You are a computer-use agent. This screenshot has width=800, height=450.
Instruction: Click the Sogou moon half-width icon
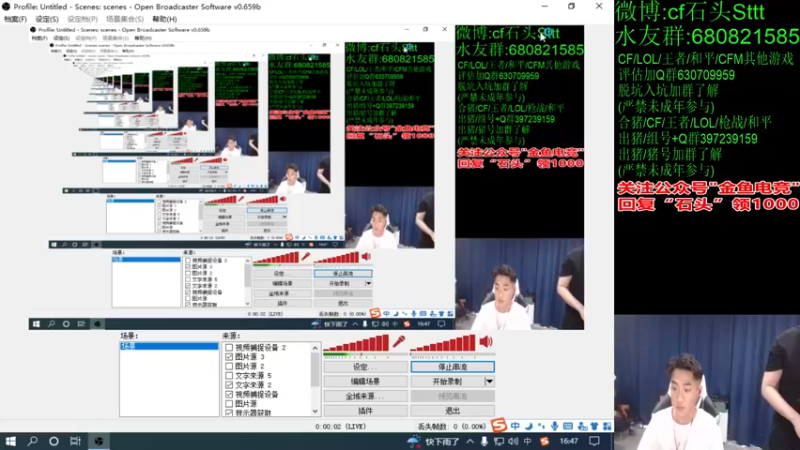tap(529, 426)
